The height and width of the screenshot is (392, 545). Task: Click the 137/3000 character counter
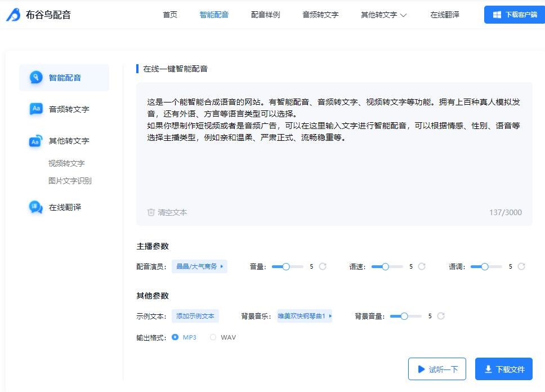click(506, 212)
